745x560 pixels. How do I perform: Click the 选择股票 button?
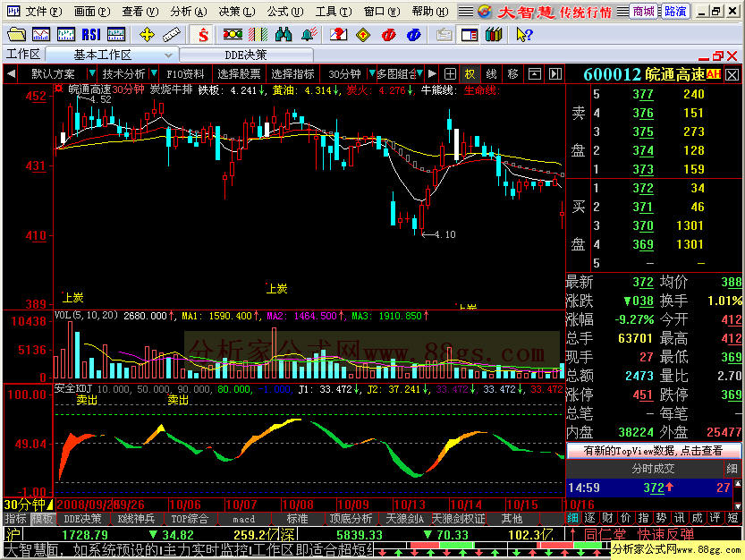239,74
